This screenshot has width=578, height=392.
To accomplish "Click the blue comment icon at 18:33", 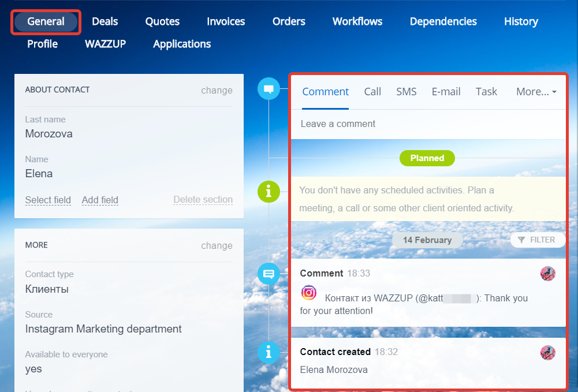I will click(x=269, y=274).
